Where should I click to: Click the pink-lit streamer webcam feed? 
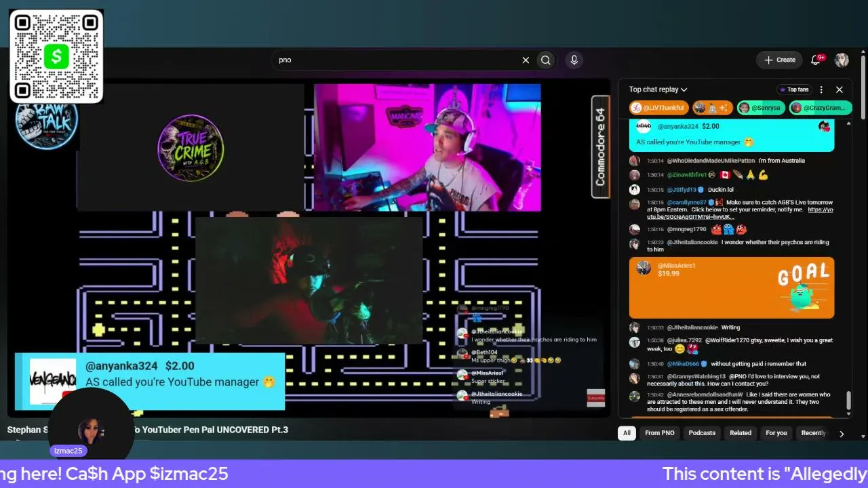pyautogui.click(x=427, y=148)
